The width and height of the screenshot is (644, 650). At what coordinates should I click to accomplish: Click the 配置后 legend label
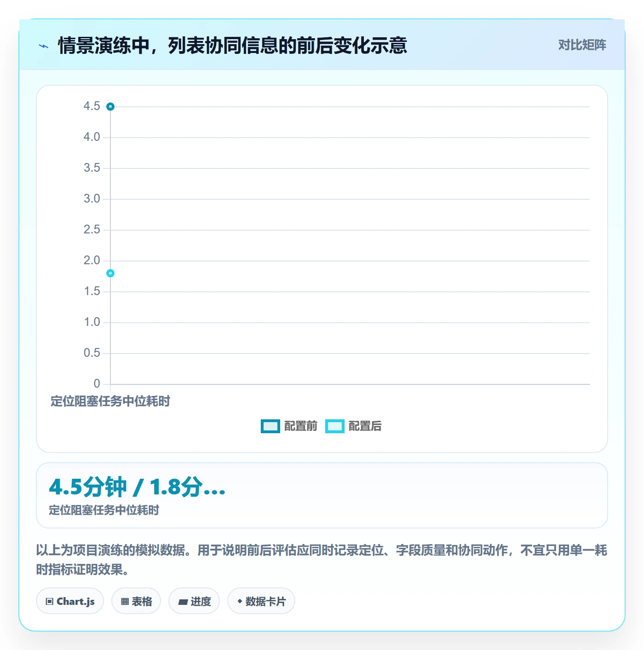[365, 426]
